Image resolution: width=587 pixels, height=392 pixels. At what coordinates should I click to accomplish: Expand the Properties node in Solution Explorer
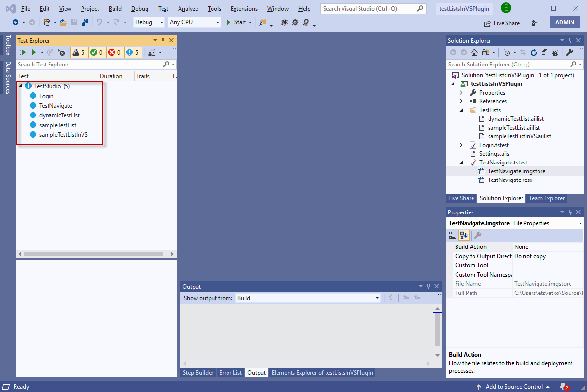coord(461,93)
